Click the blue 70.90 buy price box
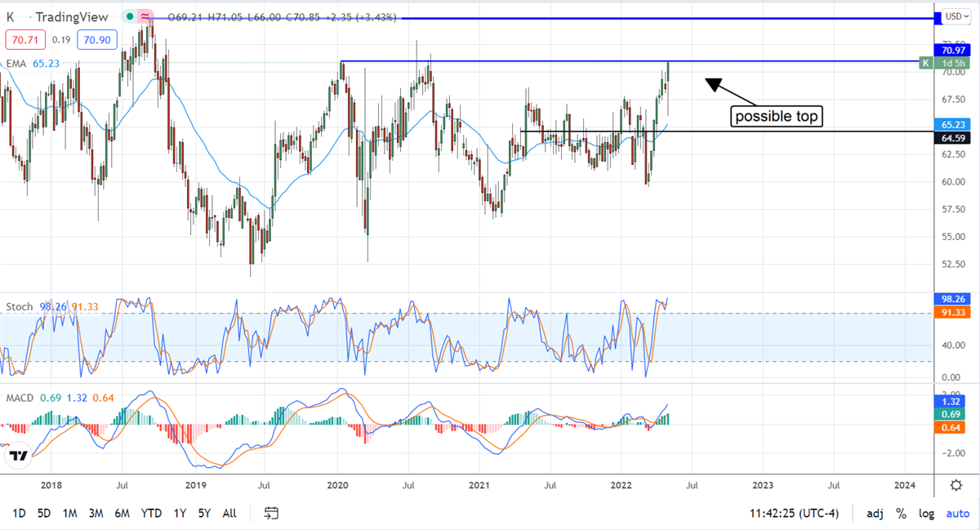 pos(96,38)
